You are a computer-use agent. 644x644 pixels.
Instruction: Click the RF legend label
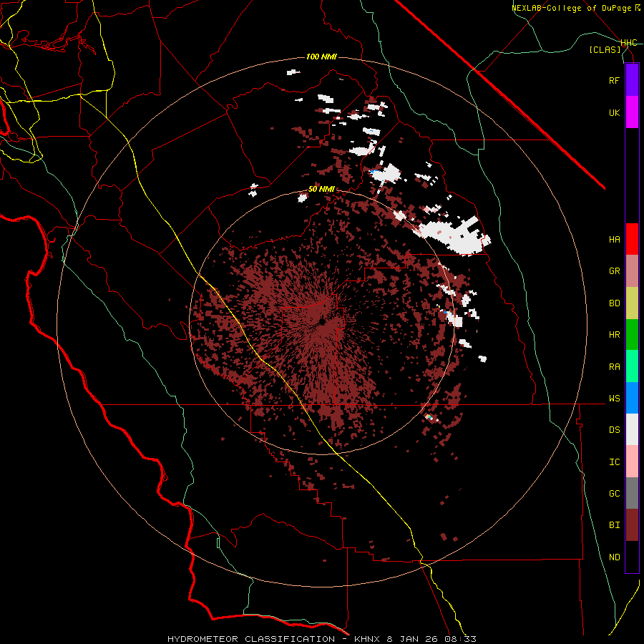pyautogui.click(x=615, y=80)
